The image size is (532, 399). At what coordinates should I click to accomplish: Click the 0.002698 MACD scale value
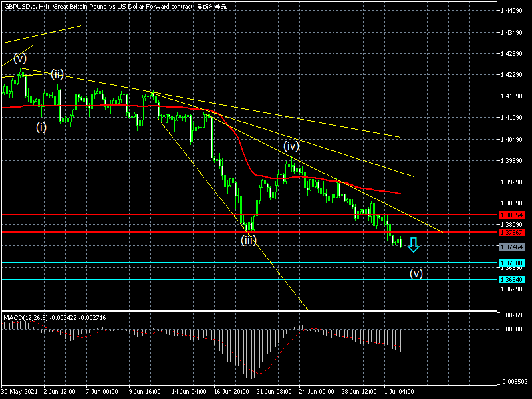click(x=513, y=315)
